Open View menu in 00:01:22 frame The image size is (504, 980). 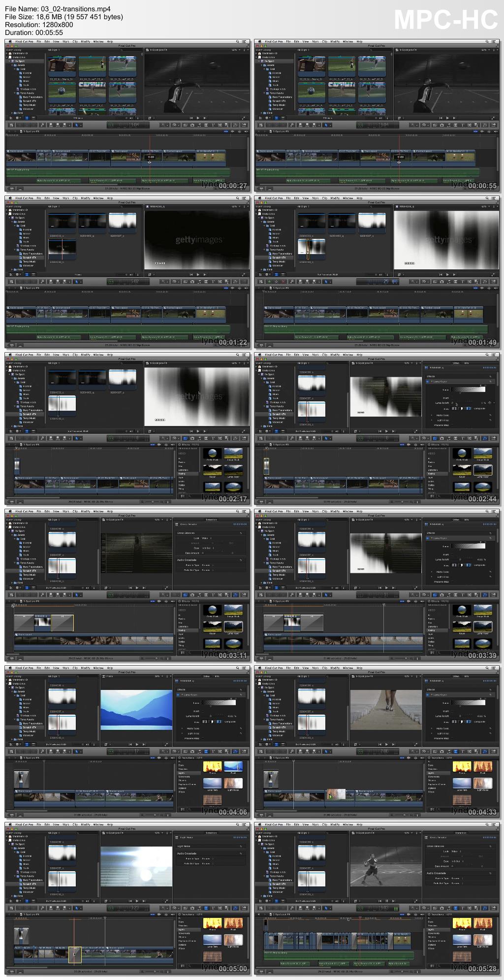56,198
